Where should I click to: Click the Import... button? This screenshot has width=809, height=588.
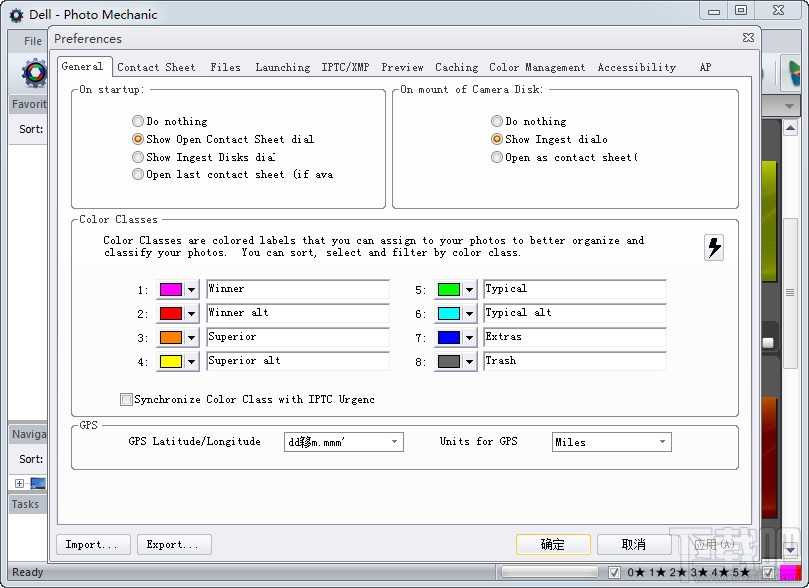(93, 545)
